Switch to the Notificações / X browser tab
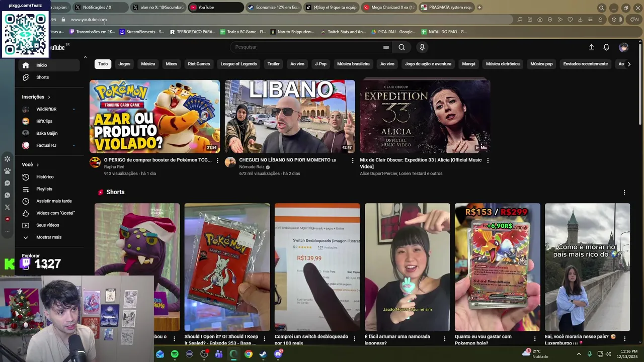This screenshot has height=362, width=644. tap(101, 8)
